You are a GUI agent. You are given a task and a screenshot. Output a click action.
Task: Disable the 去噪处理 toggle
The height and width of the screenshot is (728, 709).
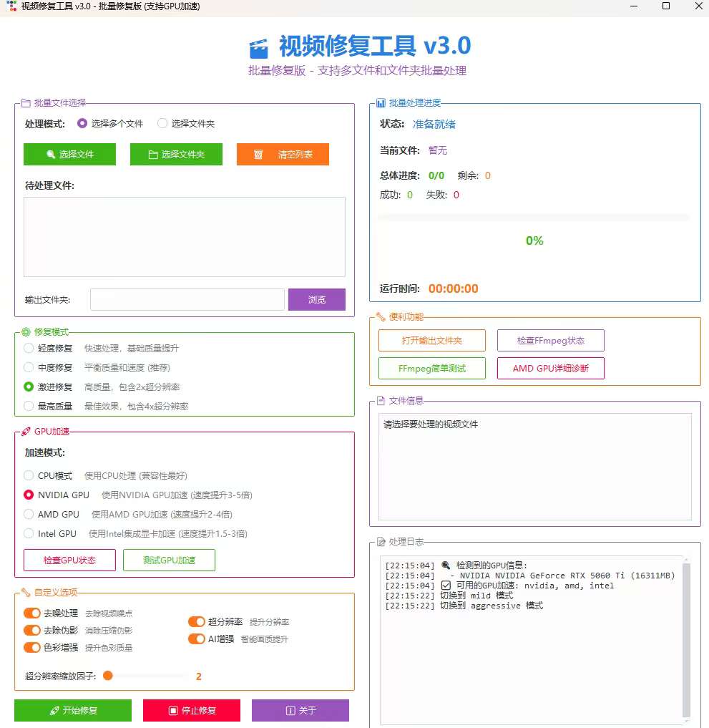click(32, 613)
